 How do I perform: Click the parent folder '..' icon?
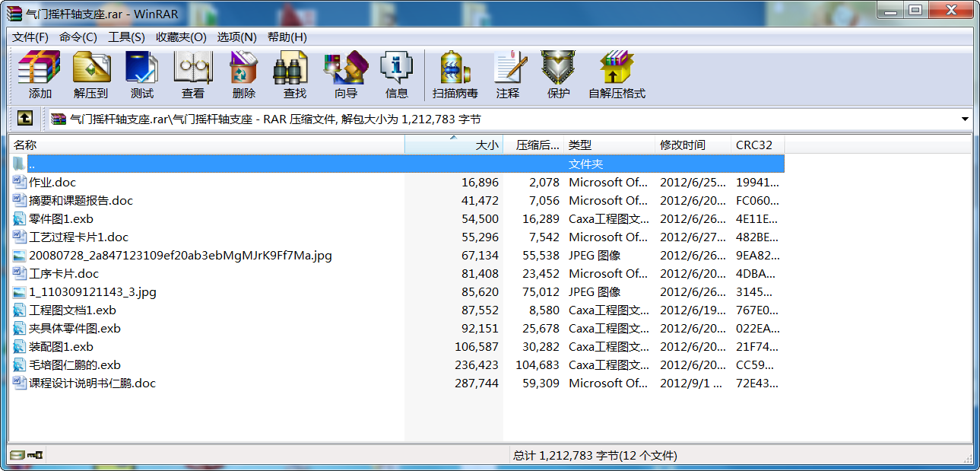pos(20,164)
